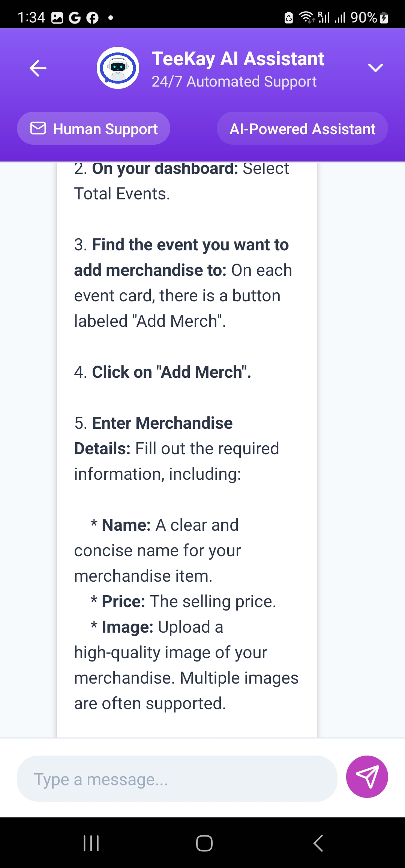The image size is (405, 868).
Task: Send message with paper plane button
Action: click(367, 777)
